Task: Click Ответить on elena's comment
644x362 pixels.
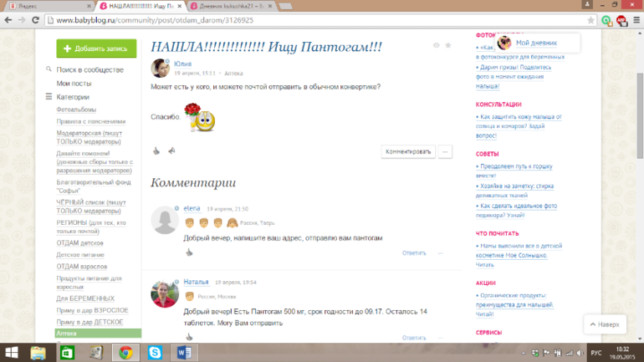Action: 414,252
